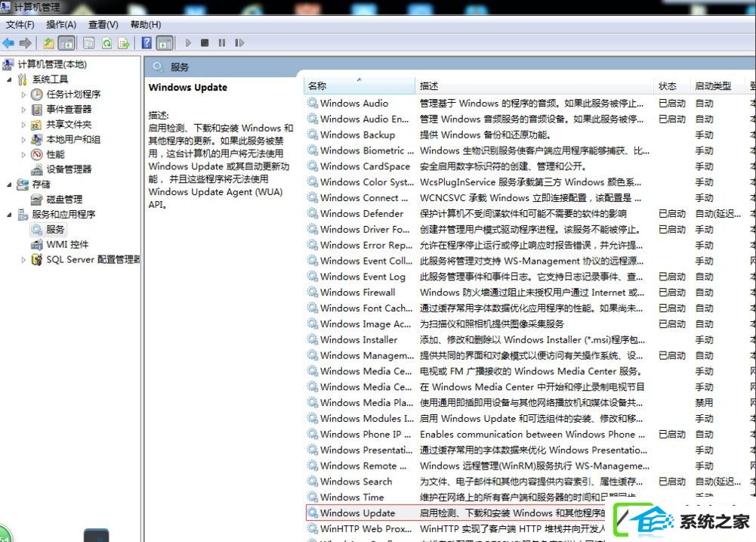This screenshot has width=756, height=542.
Task: Click the gear icon of Windows Installer
Action: pos(313,339)
